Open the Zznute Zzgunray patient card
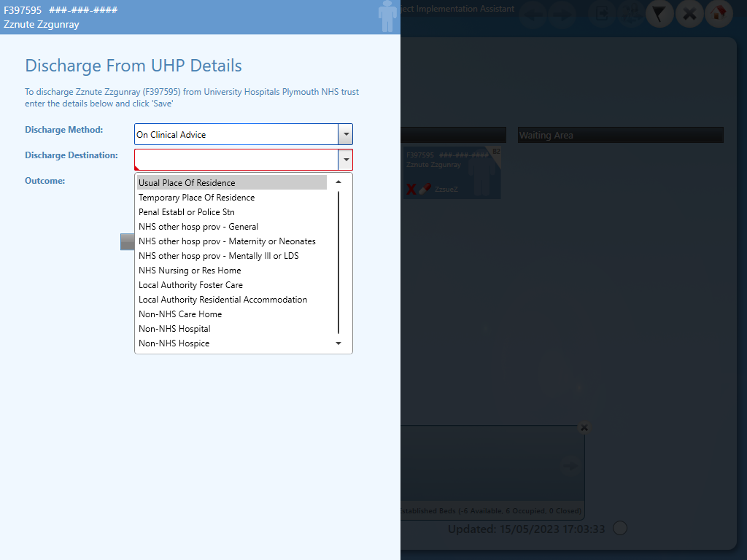 (x=452, y=172)
